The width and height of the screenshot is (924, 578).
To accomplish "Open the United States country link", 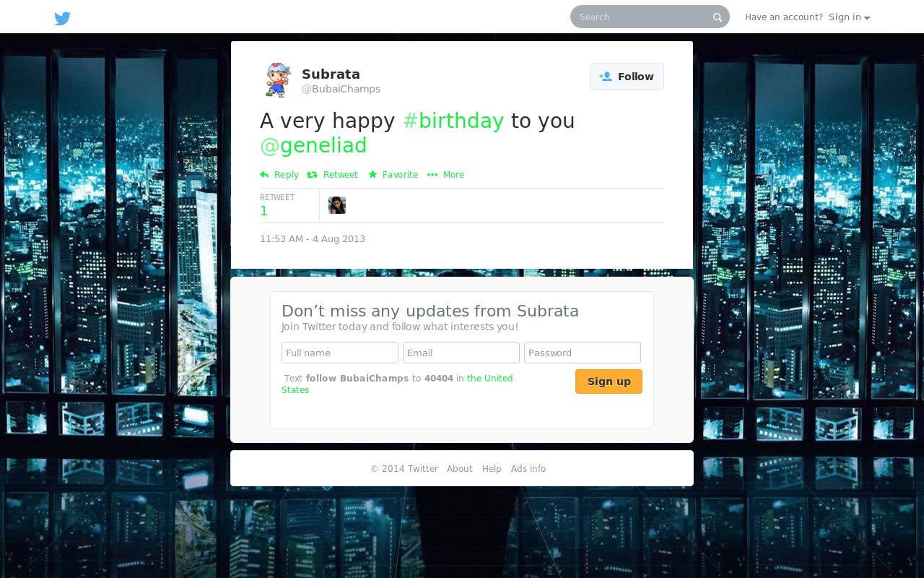I will [x=397, y=384].
